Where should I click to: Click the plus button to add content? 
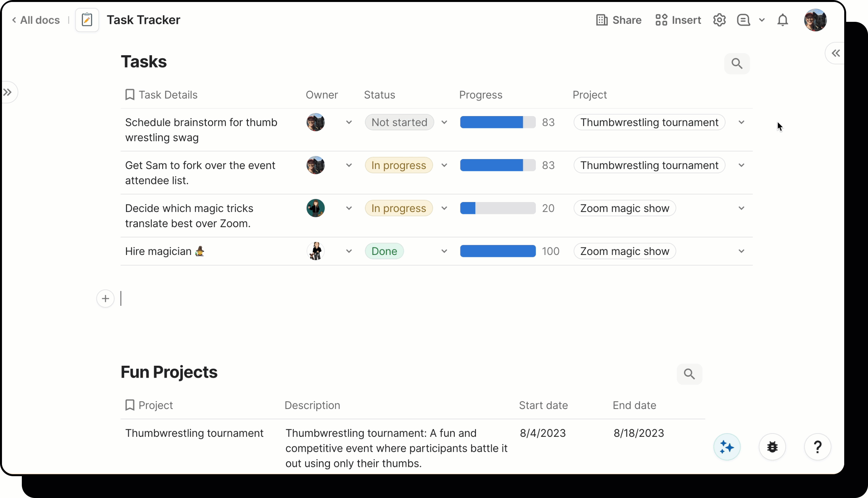(x=105, y=299)
